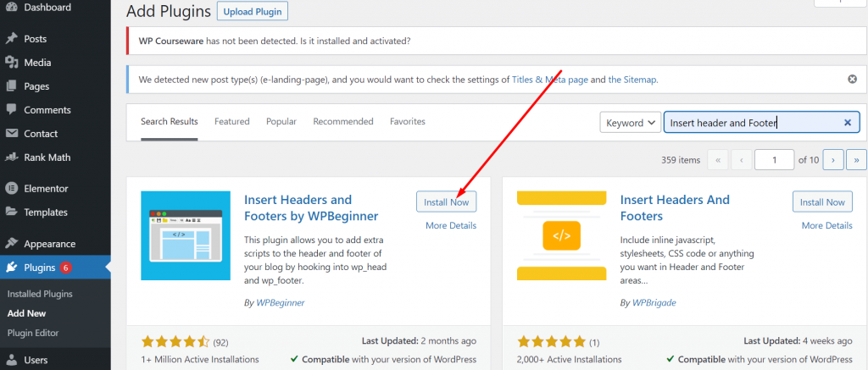The width and height of the screenshot is (868, 370).
Task: Click the Contact envelope icon
Action: [x=12, y=133]
